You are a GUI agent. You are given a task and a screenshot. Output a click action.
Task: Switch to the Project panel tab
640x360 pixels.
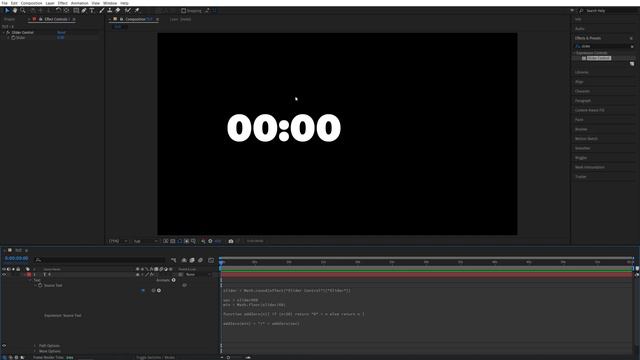pos(9,19)
